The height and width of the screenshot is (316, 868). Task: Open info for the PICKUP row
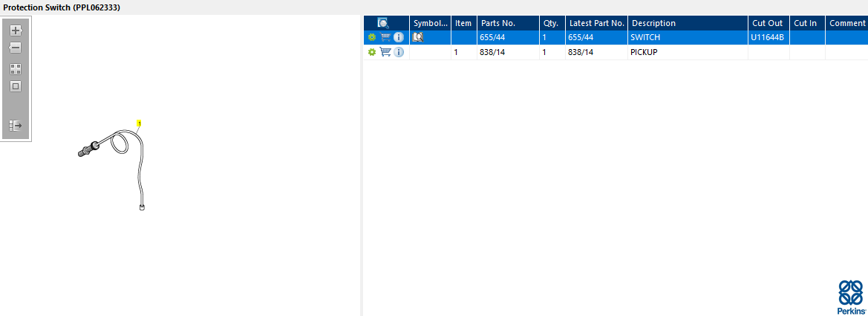tap(399, 52)
